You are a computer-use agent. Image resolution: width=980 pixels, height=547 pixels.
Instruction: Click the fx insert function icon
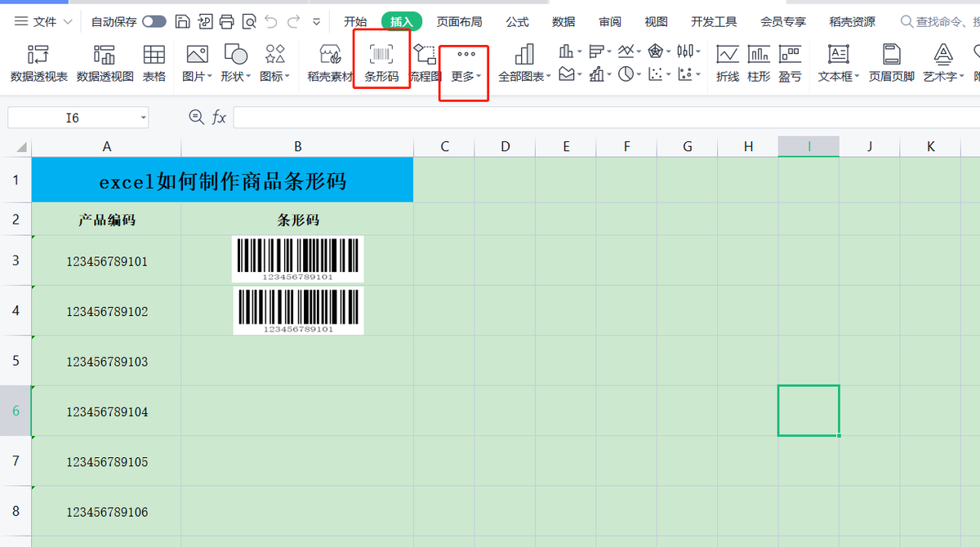(x=219, y=118)
